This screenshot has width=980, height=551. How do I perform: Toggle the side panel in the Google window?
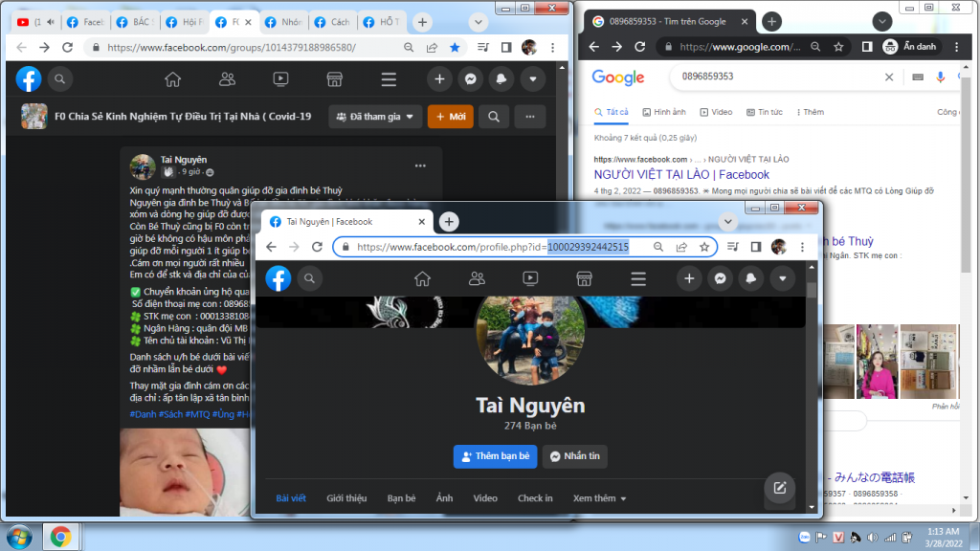coord(866,47)
